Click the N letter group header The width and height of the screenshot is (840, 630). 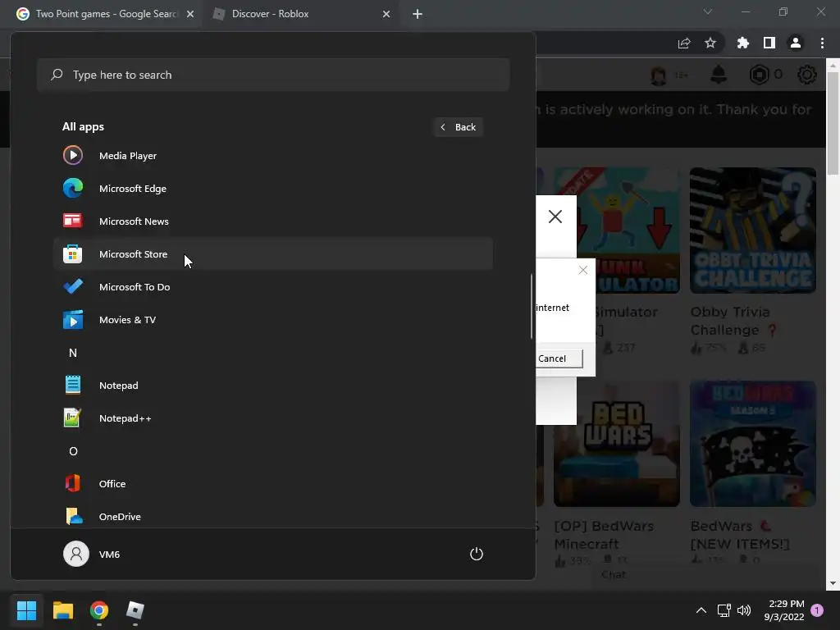73,353
